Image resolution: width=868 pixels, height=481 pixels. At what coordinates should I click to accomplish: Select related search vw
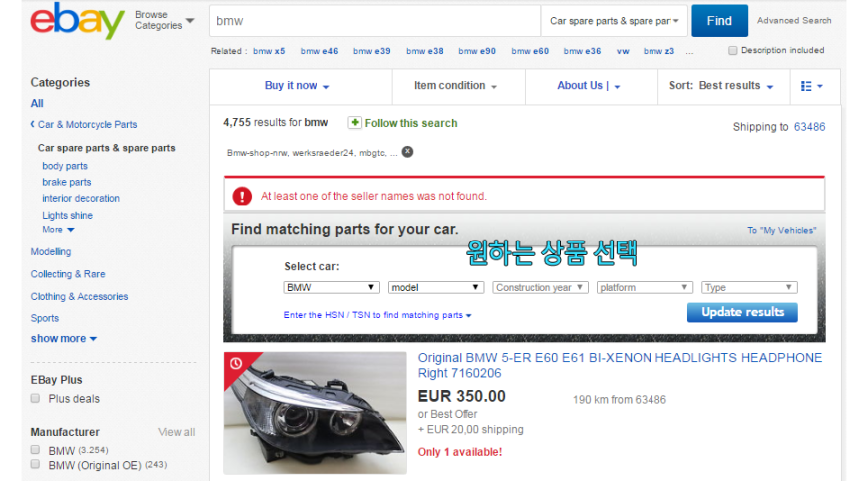[x=623, y=51]
